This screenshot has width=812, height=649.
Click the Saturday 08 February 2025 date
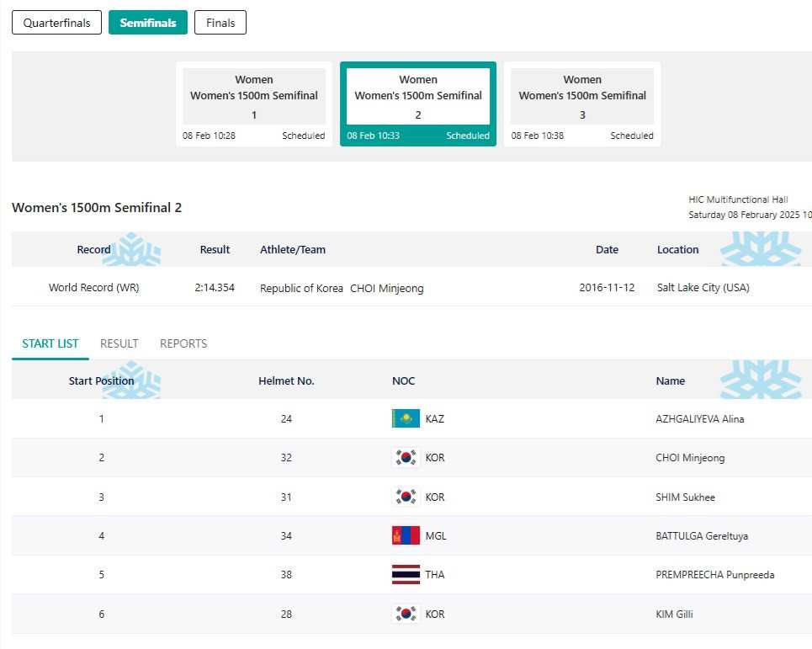click(x=750, y=215)
